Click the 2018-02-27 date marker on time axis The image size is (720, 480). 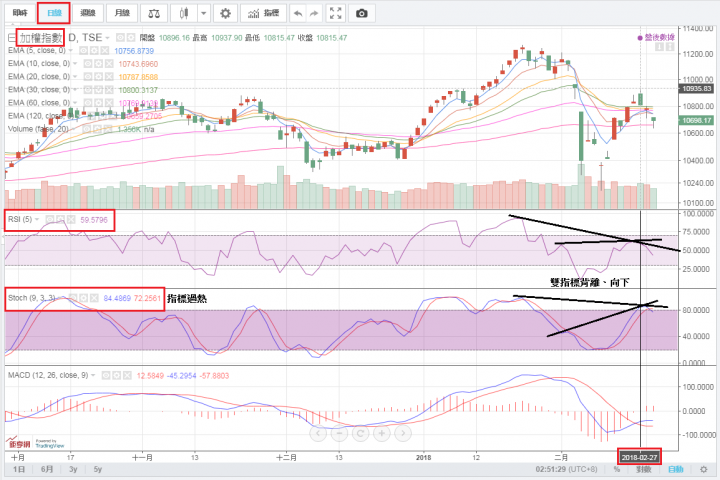(639, 457)
